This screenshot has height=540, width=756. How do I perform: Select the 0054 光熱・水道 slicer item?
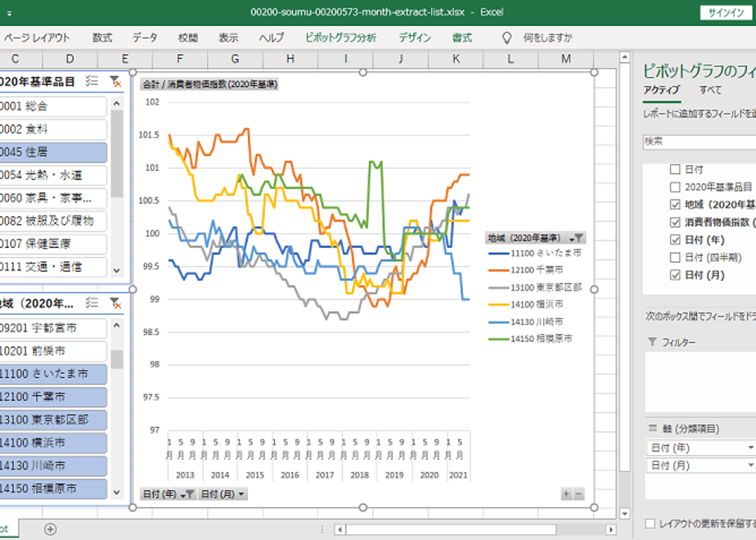pos(52,175)
